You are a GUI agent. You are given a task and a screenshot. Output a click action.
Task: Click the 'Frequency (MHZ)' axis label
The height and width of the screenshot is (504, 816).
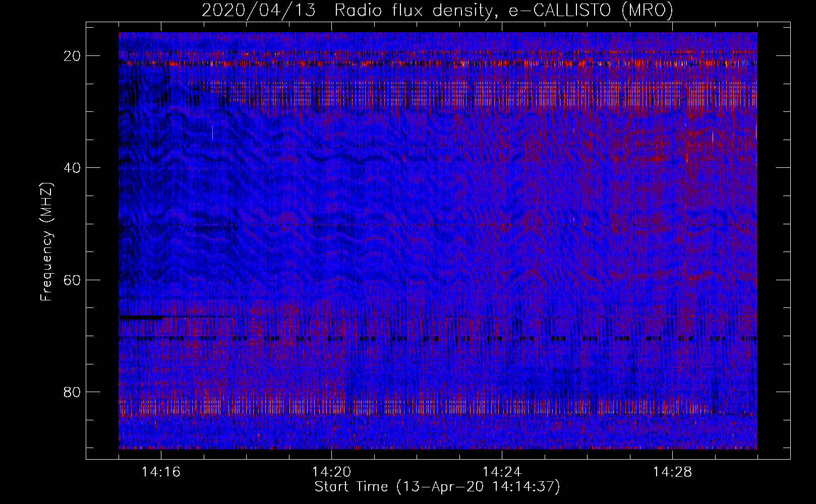pyautogui.click(x=46, y=241)
